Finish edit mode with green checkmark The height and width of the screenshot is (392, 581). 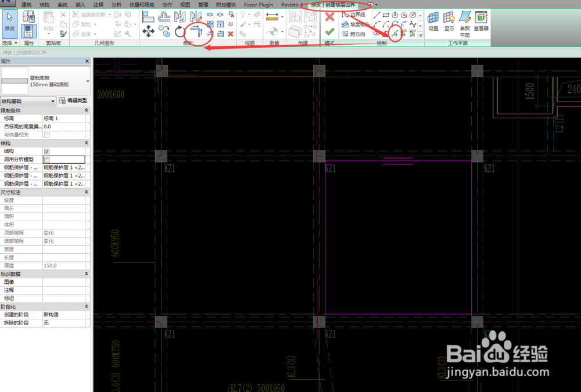tap(330, 31)
